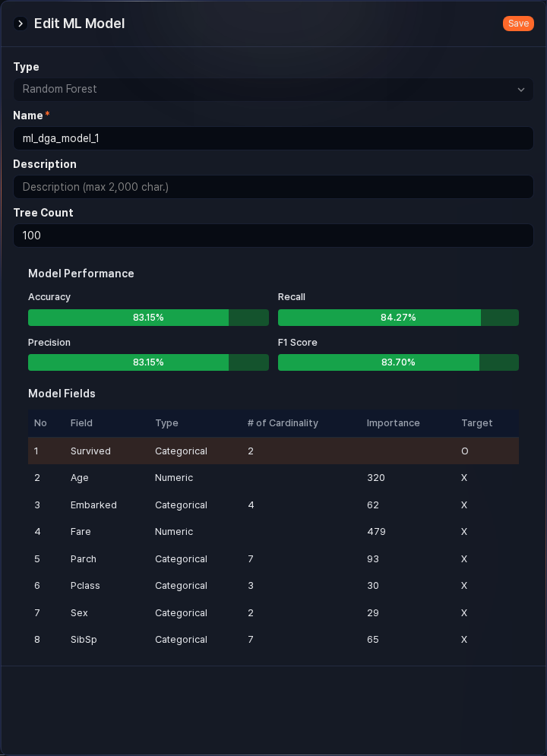Click the back arrow next to Edit ML Model
547x756 pixels.
coord(19,24)
